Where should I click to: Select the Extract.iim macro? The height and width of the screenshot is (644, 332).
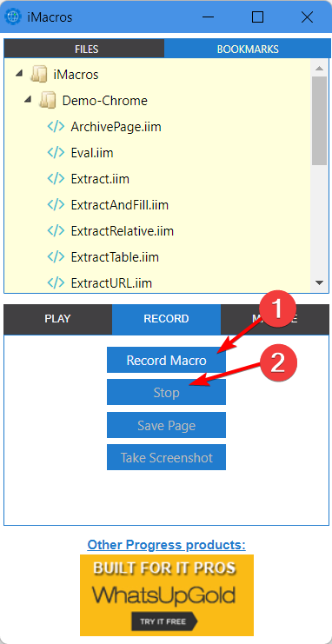100,179
